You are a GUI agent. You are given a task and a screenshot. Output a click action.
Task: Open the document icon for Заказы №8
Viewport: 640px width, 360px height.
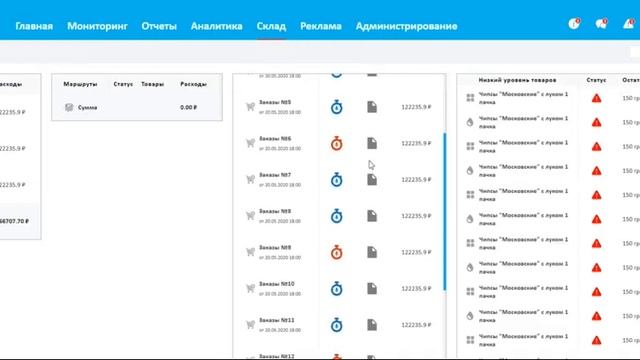[372, 216]
